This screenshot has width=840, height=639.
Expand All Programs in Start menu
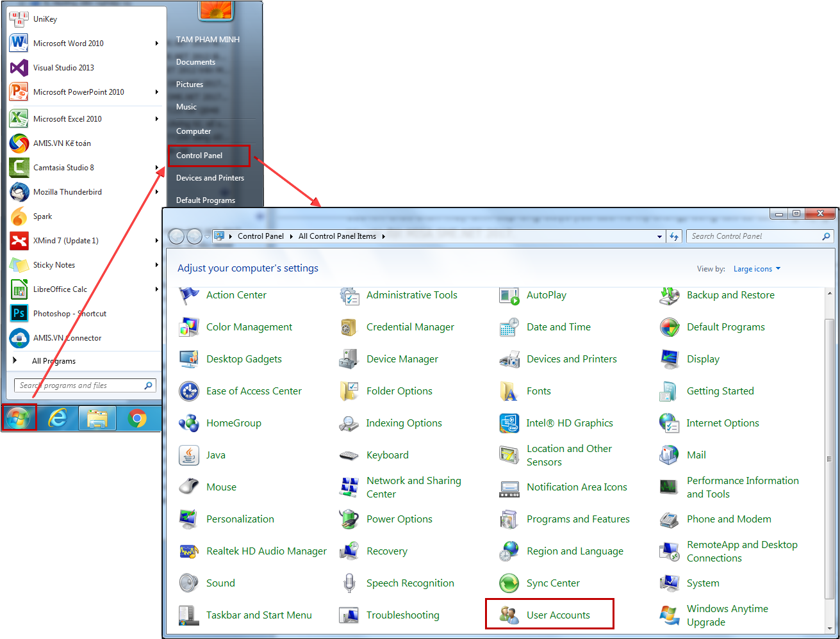[54, 361]
